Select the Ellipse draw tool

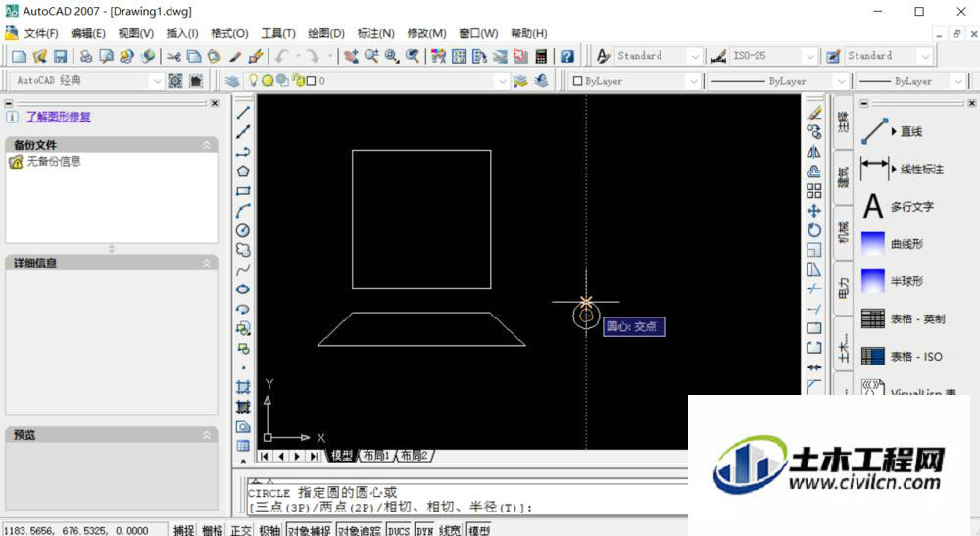[243, 289]
